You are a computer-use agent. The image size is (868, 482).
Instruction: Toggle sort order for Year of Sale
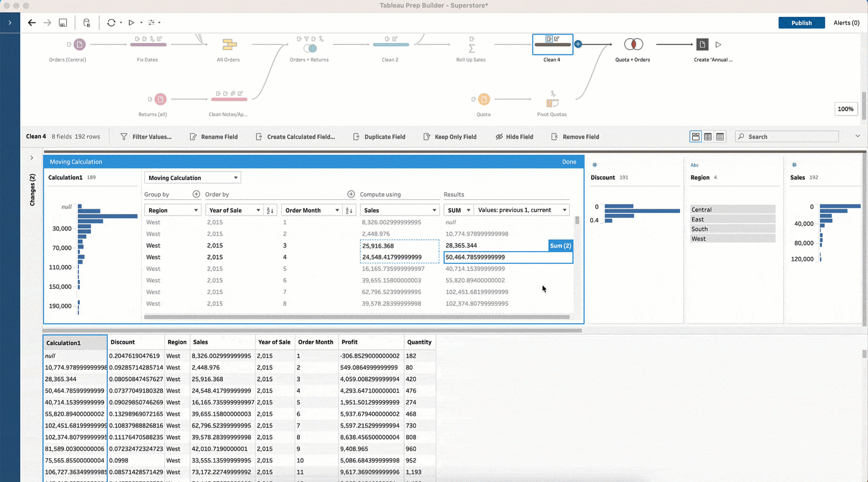[270, 210]
